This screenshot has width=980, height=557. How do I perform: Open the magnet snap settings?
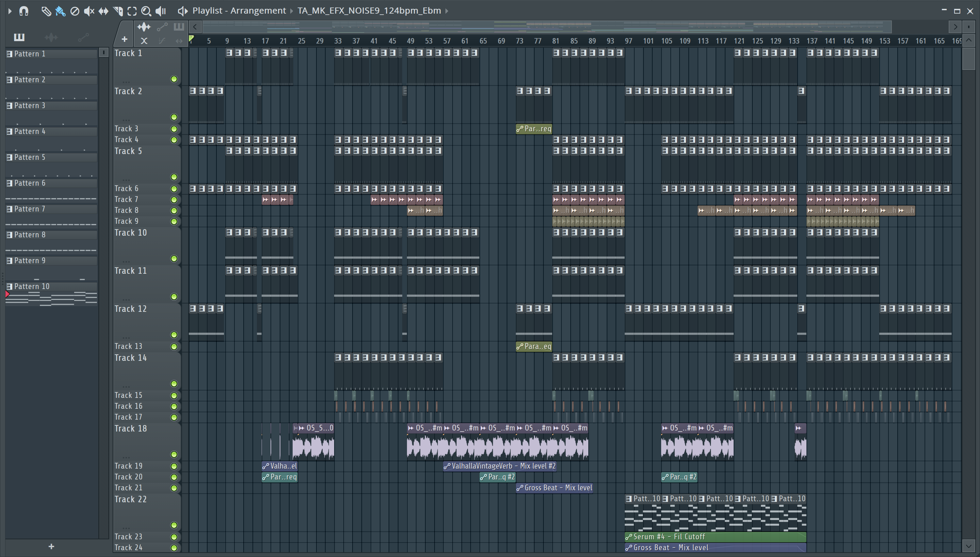pyautogui.click(x=24, y=11)
